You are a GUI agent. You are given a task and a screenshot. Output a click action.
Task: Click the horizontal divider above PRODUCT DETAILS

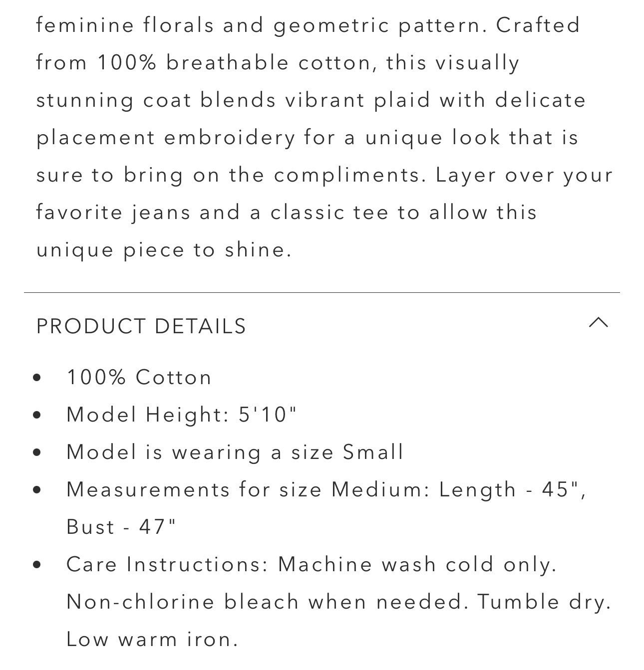[x=322, y=290]
